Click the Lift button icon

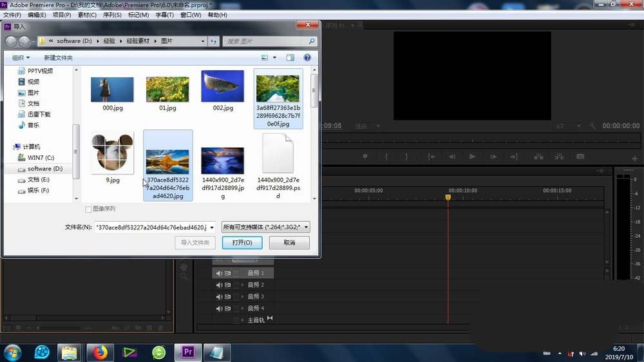coord(538,157)
